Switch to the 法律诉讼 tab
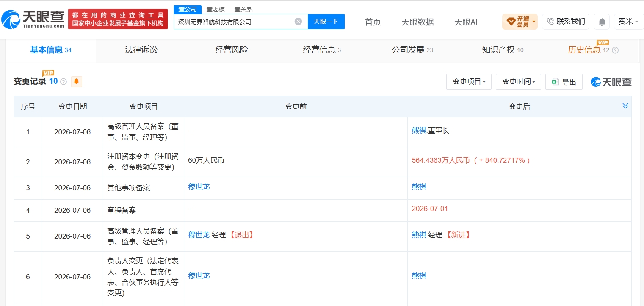The height and width of the screenshot is (306, 644). click(141, 50)
